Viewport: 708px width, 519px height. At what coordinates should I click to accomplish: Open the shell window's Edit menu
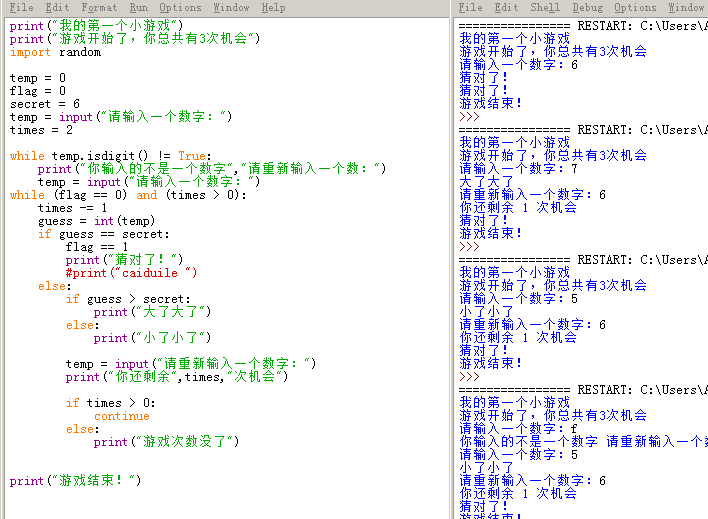click(506, 8)
